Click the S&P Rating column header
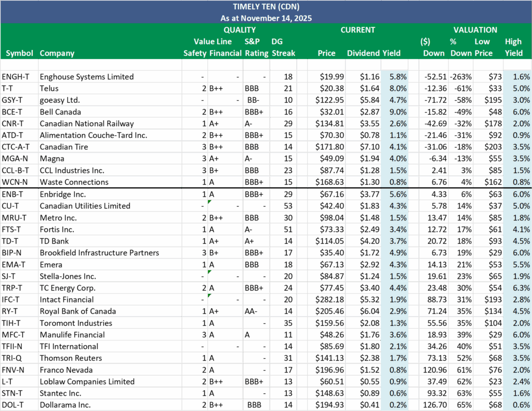 (257, 47)
